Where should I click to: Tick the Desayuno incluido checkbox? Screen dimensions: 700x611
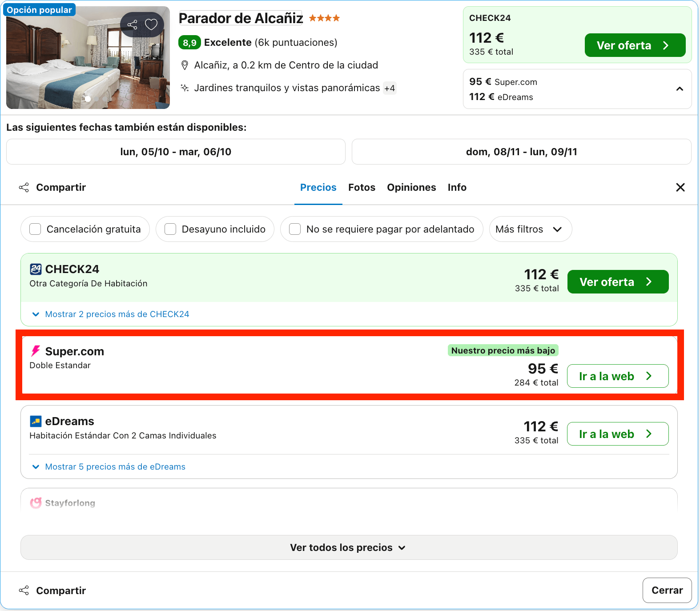[170, 229]
